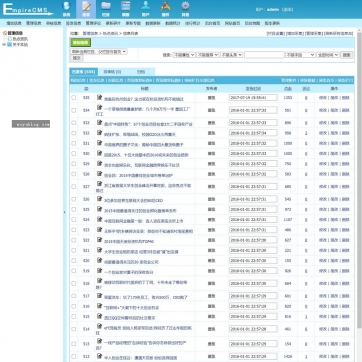The height and width of the screenshot is (362, 362).
Task: Open the 插件 (Plugin) top navigation icon
Action: [x=166, y=9]
